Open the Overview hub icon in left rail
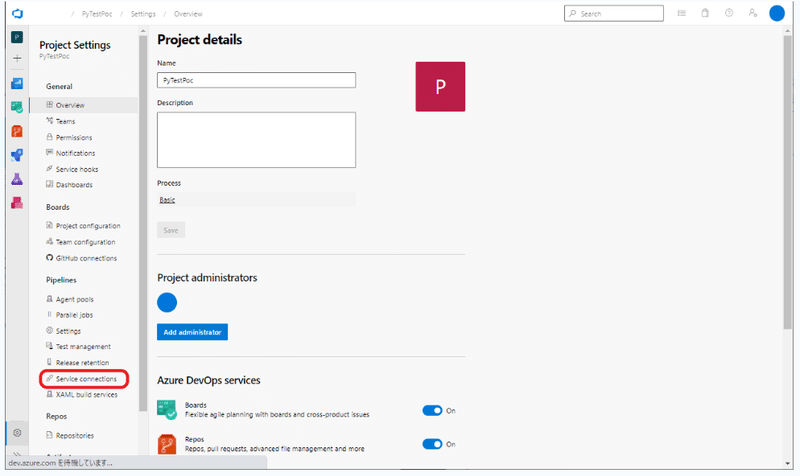 pyautogui.click(x=17, y=83)
